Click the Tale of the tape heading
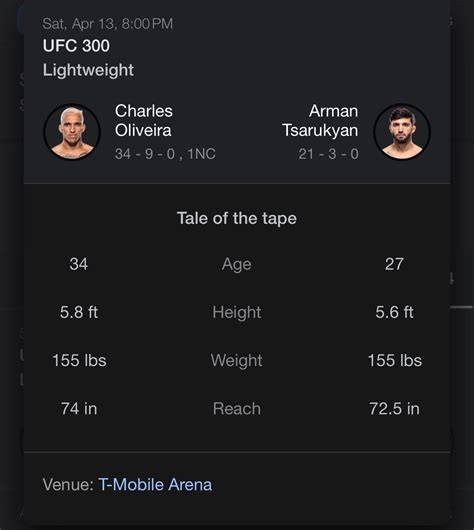This screenshot has height=530, width=474. (x=237, y=218)
